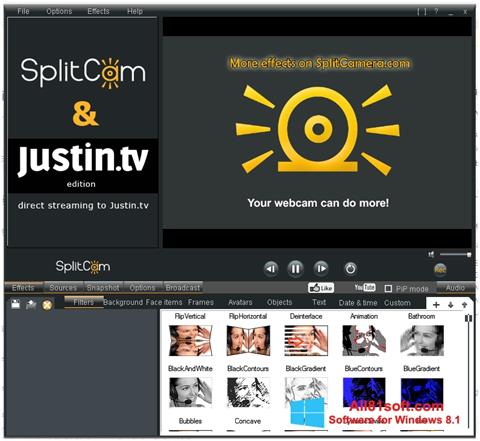Apply the BlueContours filter thumbnail

(364, 393)
